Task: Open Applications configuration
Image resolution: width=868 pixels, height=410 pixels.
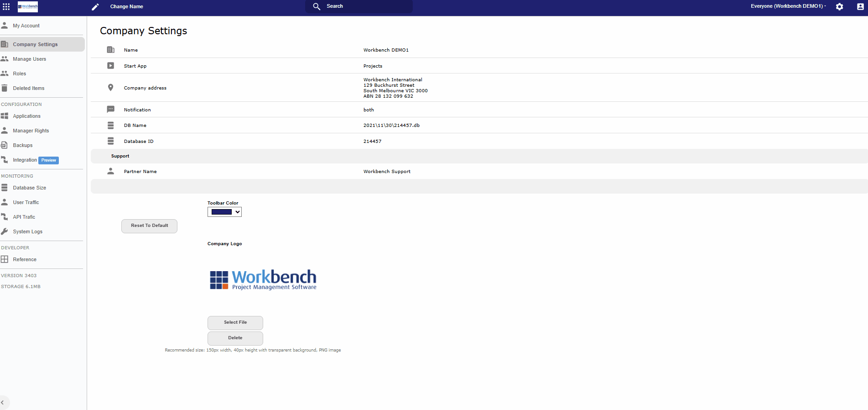Action: 26,116
